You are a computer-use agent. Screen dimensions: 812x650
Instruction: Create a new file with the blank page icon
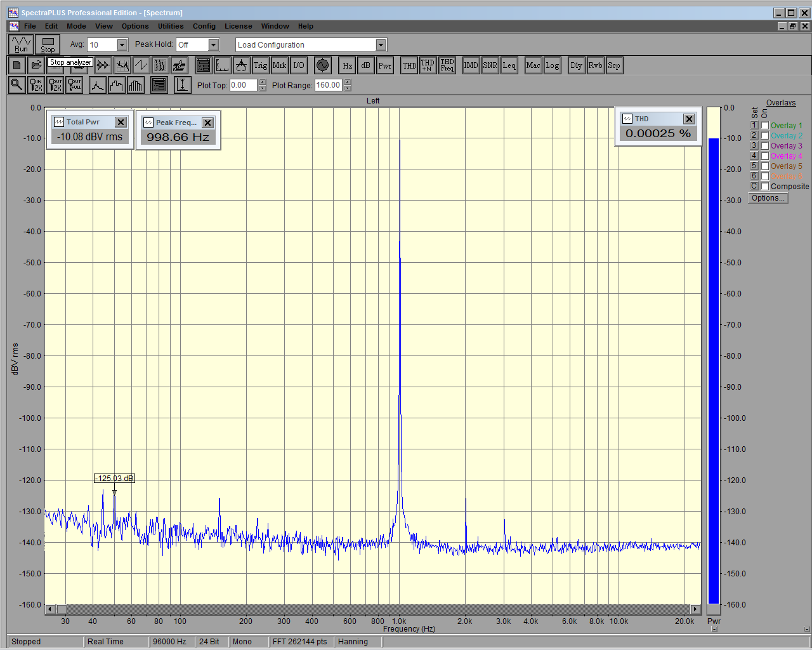click(x=17, y=65)
